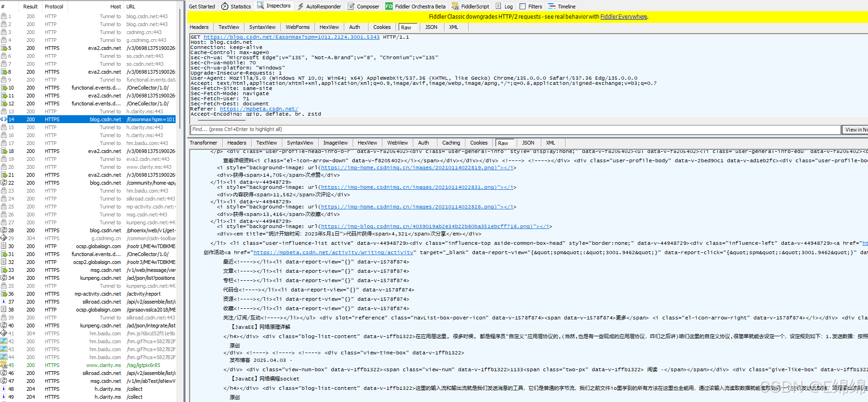868x402 pixels.
Task: Click the blog.csdn.net Easonmax request URL link
Action: (x=291, y=37)
